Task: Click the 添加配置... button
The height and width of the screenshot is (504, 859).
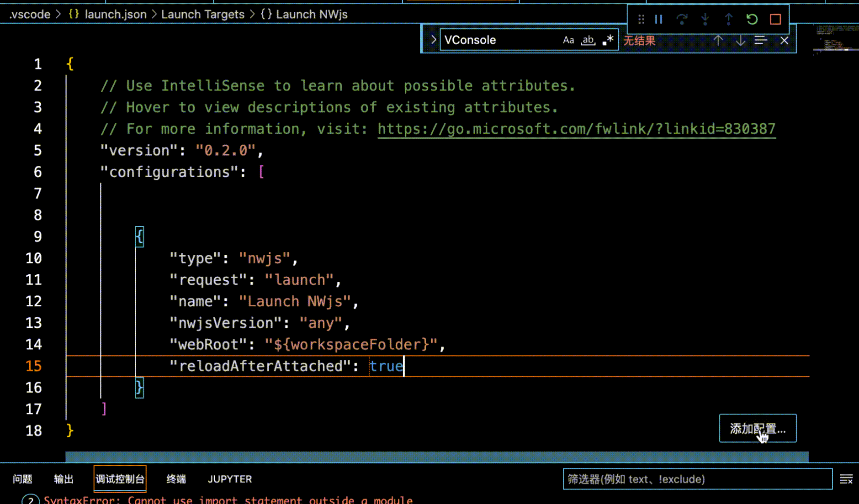Action: coord(758,428)
